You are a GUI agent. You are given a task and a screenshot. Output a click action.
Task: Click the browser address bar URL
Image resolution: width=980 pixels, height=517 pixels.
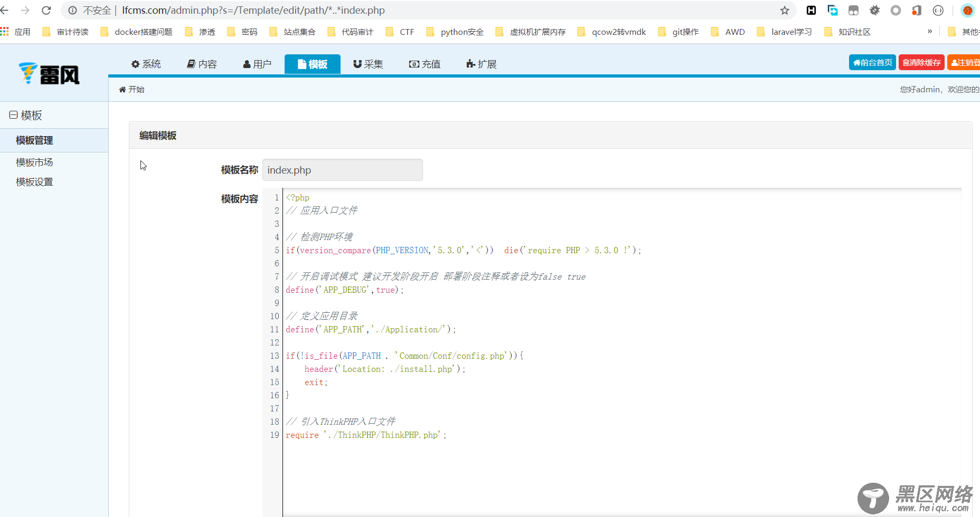pos(253,10)
